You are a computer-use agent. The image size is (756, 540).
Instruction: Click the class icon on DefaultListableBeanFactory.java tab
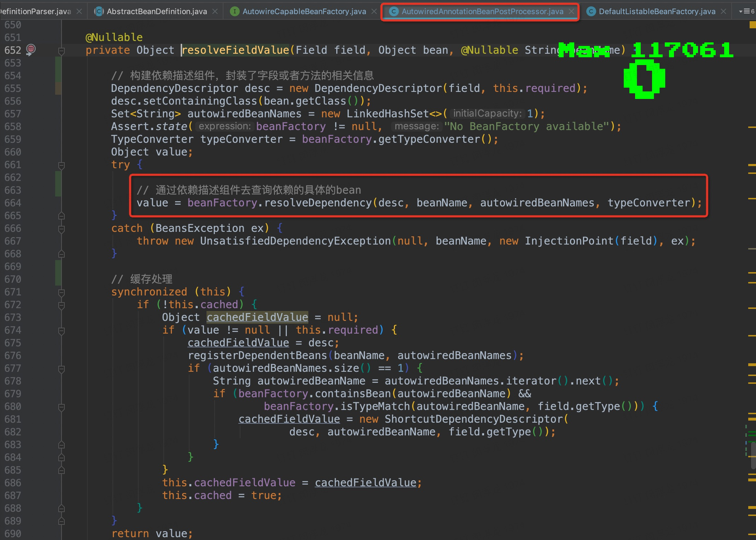tap(591, 12)
